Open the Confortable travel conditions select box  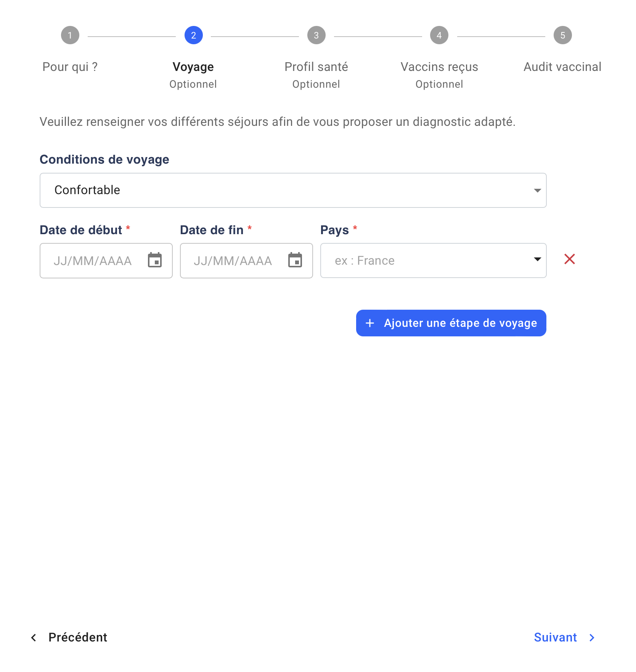[x=293, y=190]
